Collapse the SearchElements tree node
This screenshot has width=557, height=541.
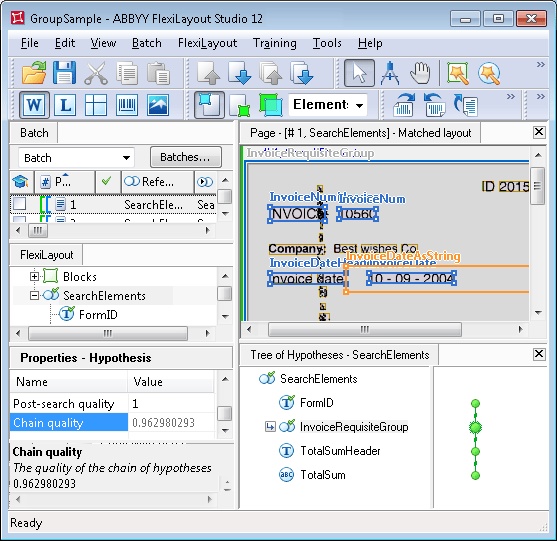click(34, 296)
